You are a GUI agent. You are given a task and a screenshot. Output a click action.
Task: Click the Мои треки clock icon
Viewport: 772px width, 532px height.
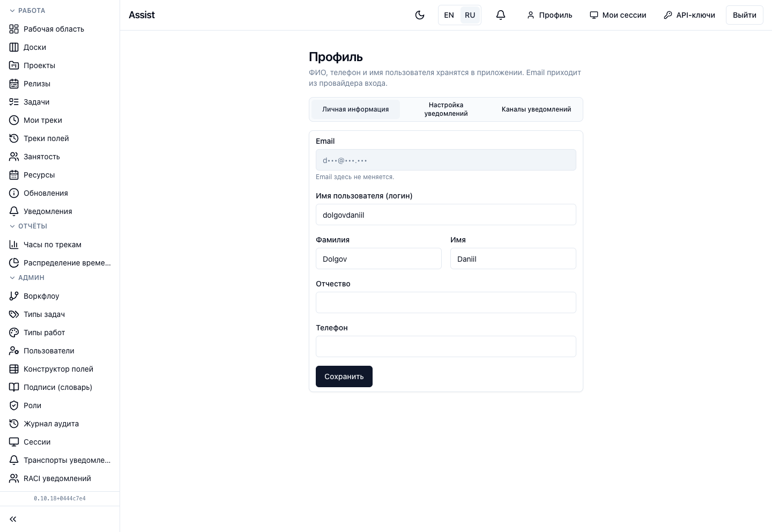[14, 120]
